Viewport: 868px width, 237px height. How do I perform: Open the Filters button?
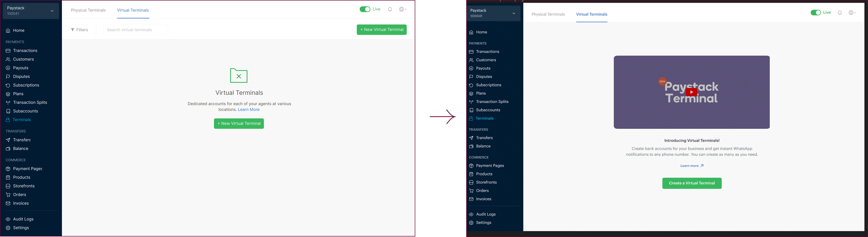coord(80,30)
